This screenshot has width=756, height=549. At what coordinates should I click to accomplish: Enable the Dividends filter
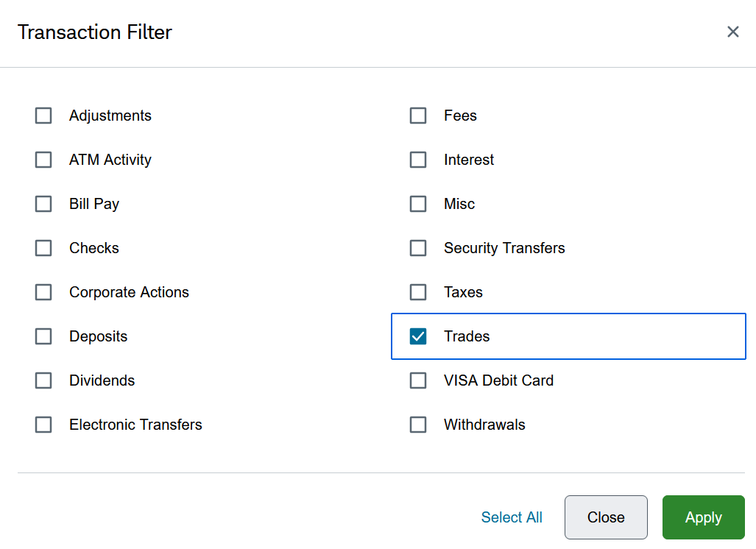click(x=43, y=380)
